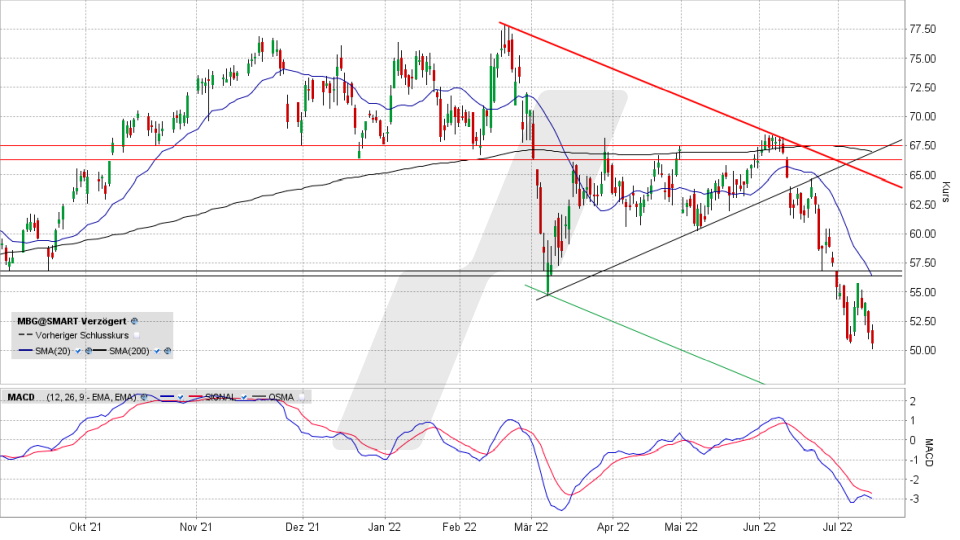The image size is (960, 540).
Task: Click the (12, 26, 9 - EMA, EMA) parameters
Action: [91, 397]
